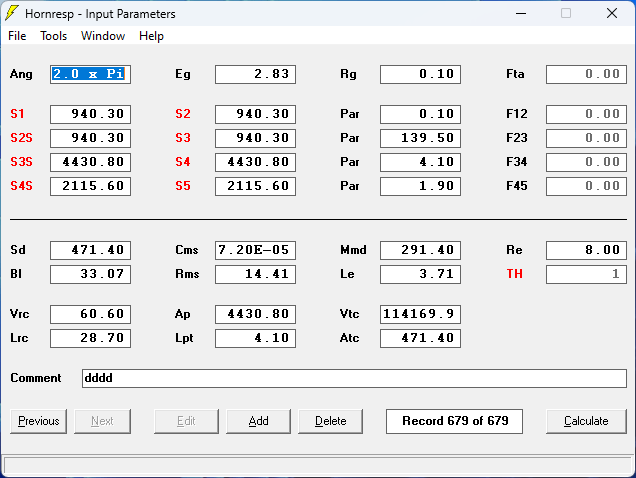This screenshot has height=478, width=636.
Task: Click the Ang label
Action: pyautogui.click(x=21, y=74)
